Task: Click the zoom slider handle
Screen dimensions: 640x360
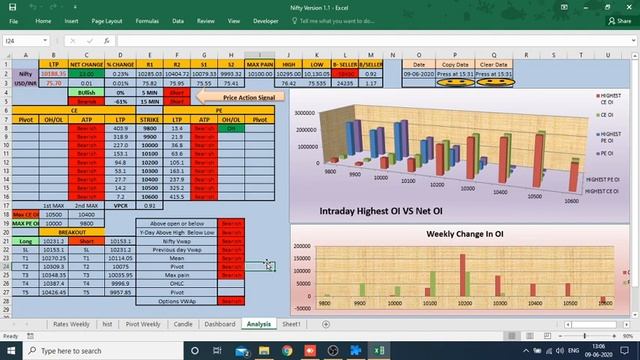Action: (x=584, y=336)
